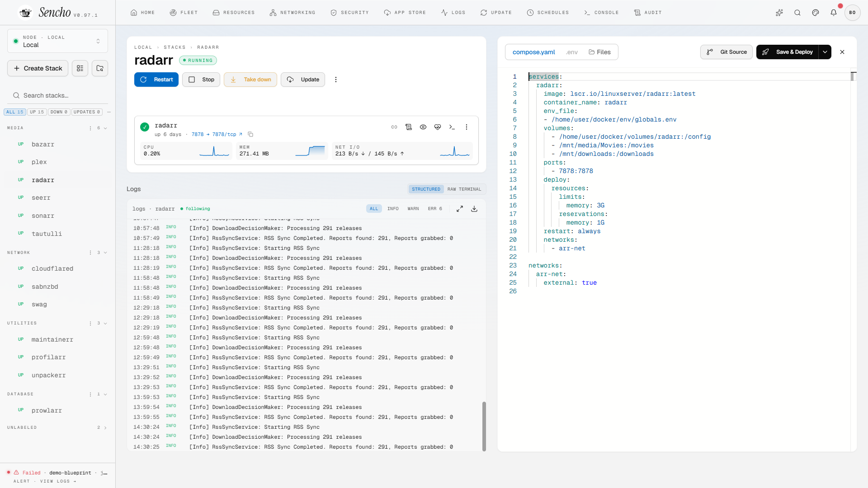Switch logs to Structured view
This screenshot has height=488, width=868.
[426, 189]
